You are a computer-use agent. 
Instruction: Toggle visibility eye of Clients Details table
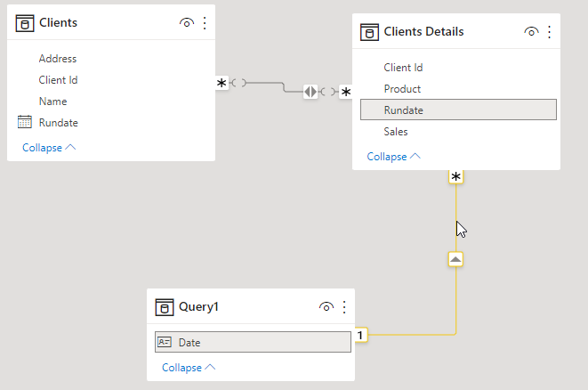click(531, 32)
